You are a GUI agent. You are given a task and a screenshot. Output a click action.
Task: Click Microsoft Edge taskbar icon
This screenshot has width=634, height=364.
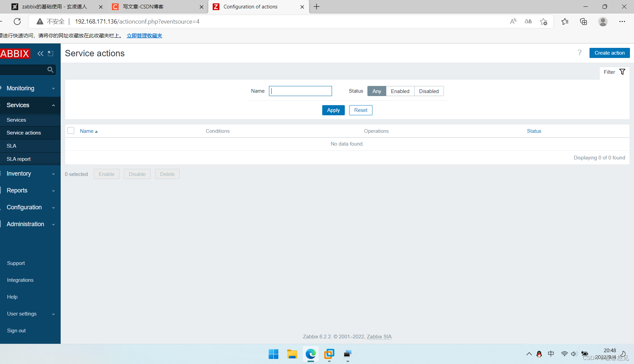pos(310,354)
